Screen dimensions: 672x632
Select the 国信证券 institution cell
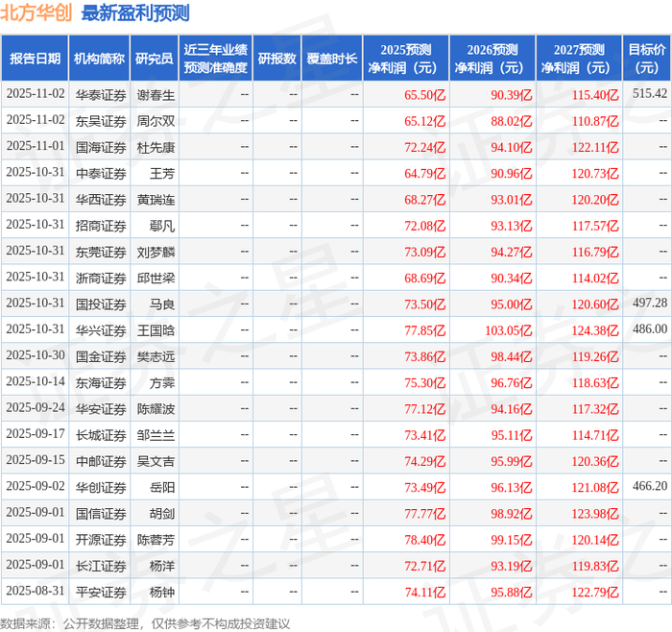(101, 513)
